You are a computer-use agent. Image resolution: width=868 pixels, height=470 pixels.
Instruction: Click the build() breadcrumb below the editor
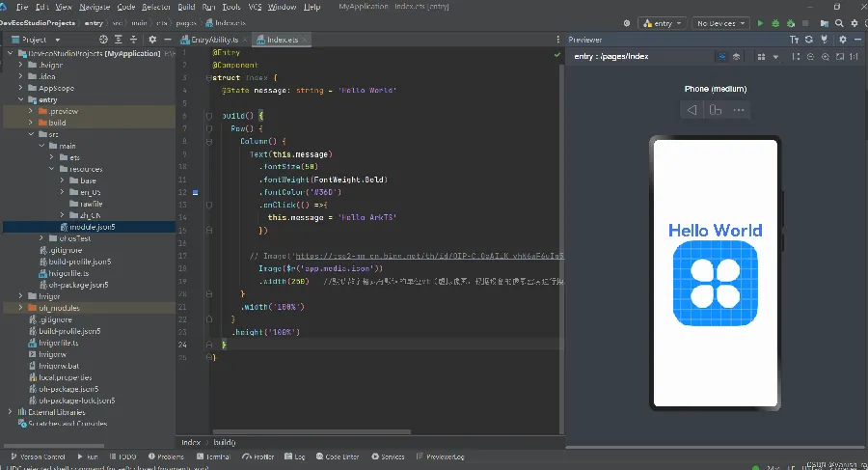coord(225,442)
